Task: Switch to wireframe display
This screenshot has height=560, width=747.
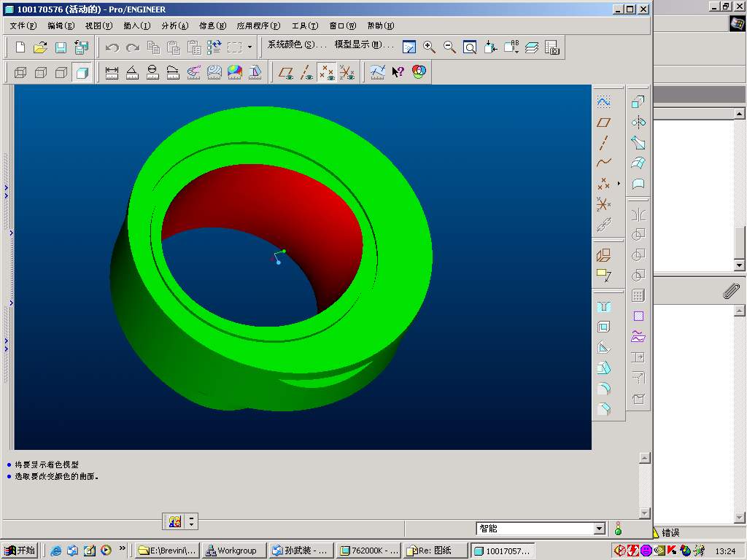Action: coord(20,72)
